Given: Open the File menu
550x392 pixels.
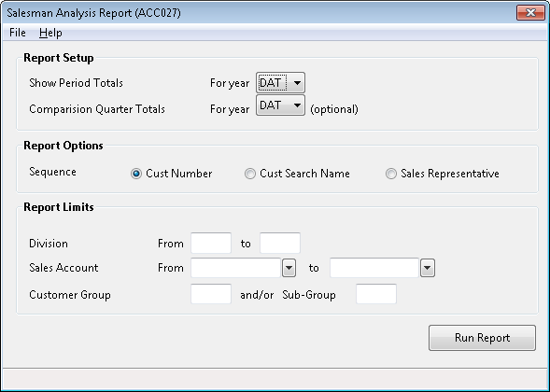Looking at the screenshot, I should (18, 33).
